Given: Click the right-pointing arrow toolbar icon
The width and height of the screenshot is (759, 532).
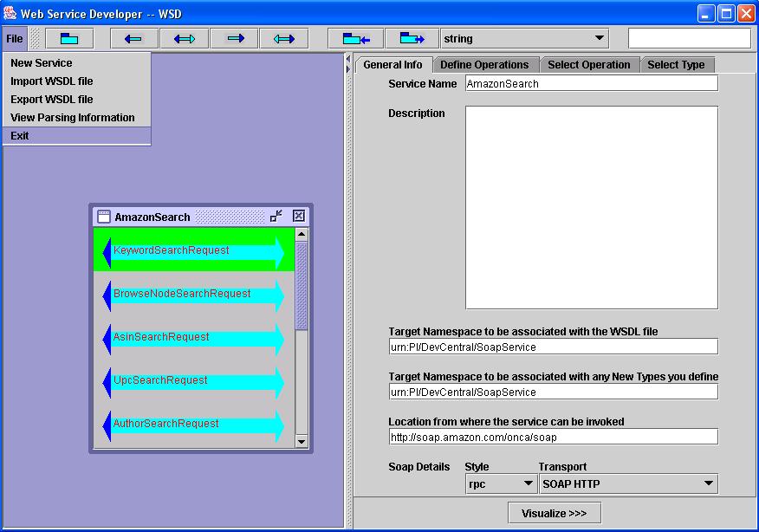Looking at the screenshot, I should point(235,39).
